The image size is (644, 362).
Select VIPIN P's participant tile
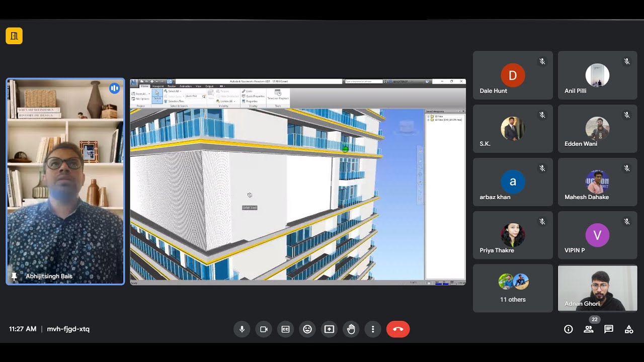(x=598, y=235)
